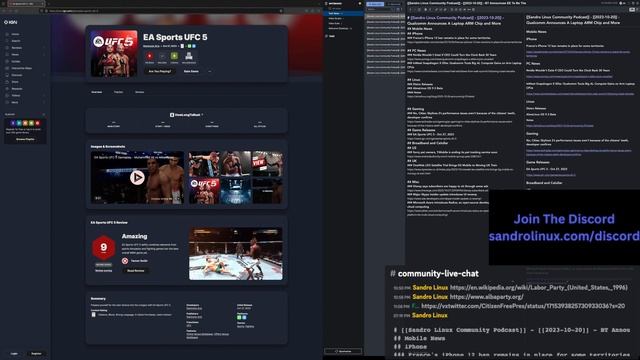Open the Wikipedia Labor Party link in chat

coord(538,288)
